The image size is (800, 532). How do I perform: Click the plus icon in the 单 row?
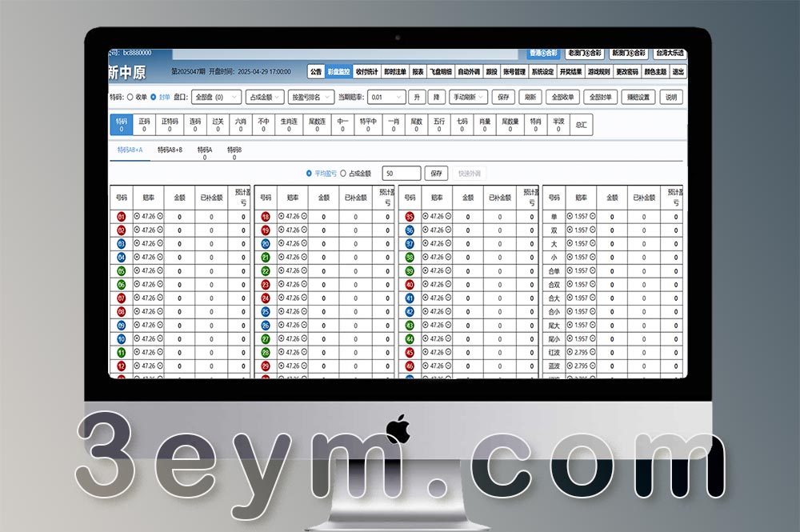pyautogui.click(x=569, y=217)
